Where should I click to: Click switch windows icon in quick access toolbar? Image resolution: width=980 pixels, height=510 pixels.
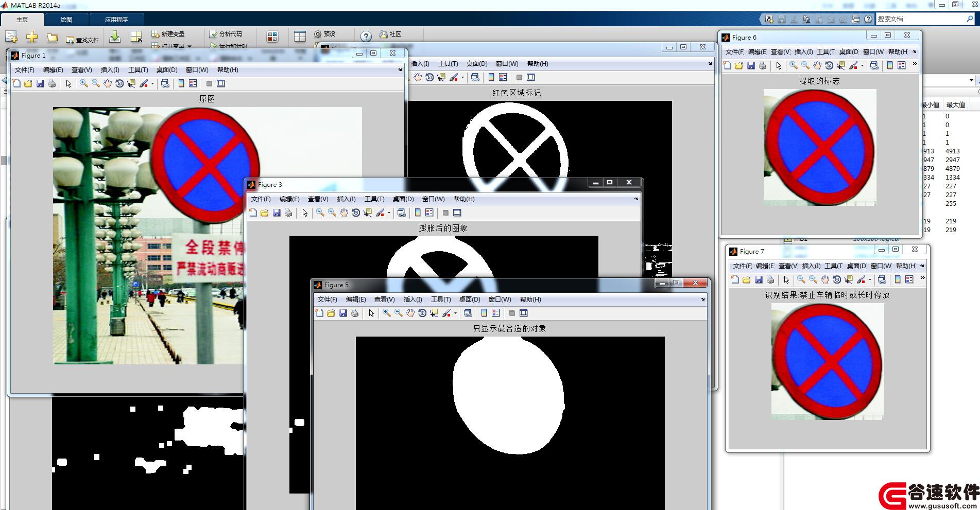click(x=856, y=19)
